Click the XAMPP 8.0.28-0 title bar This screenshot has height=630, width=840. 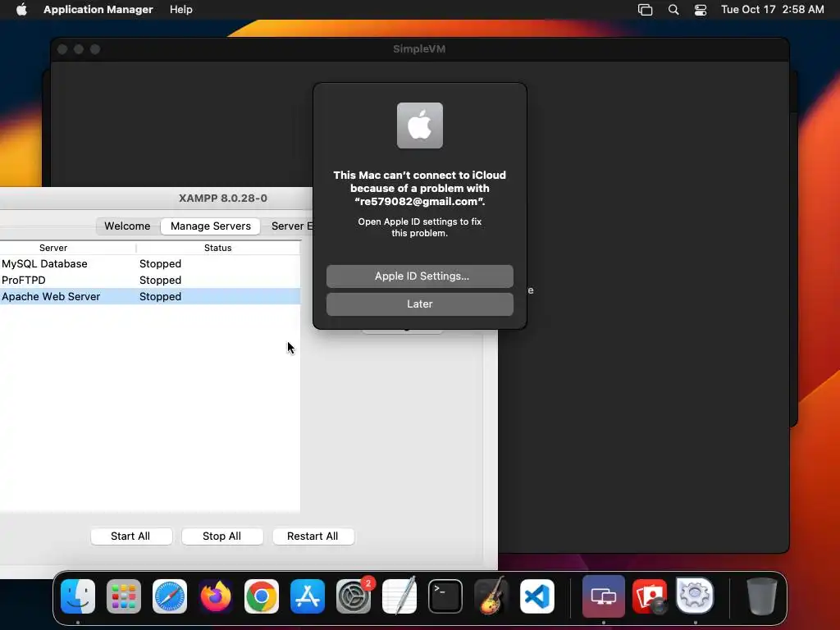[223, 199]
